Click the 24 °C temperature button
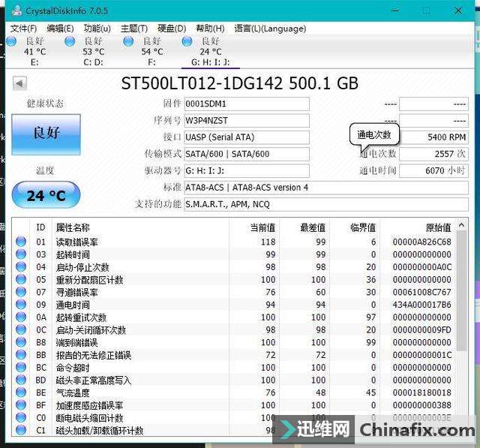Image resolution: width=480 pixels, height=448 pixels. [x=46, y=196]
